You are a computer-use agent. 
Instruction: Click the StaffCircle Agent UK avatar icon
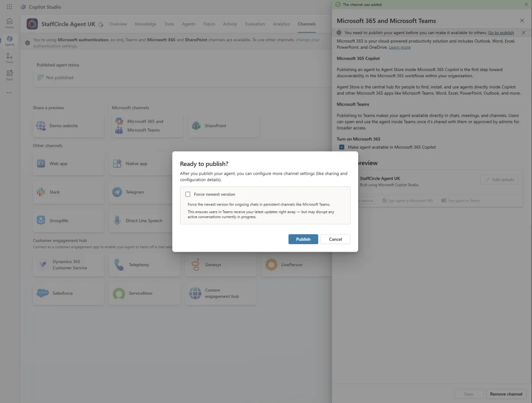(x=32, y=24)
